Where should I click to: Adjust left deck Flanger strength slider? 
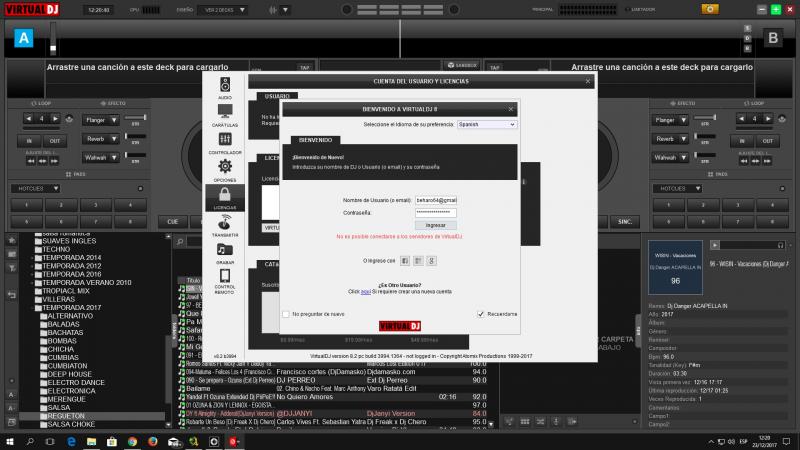[136, 118]
